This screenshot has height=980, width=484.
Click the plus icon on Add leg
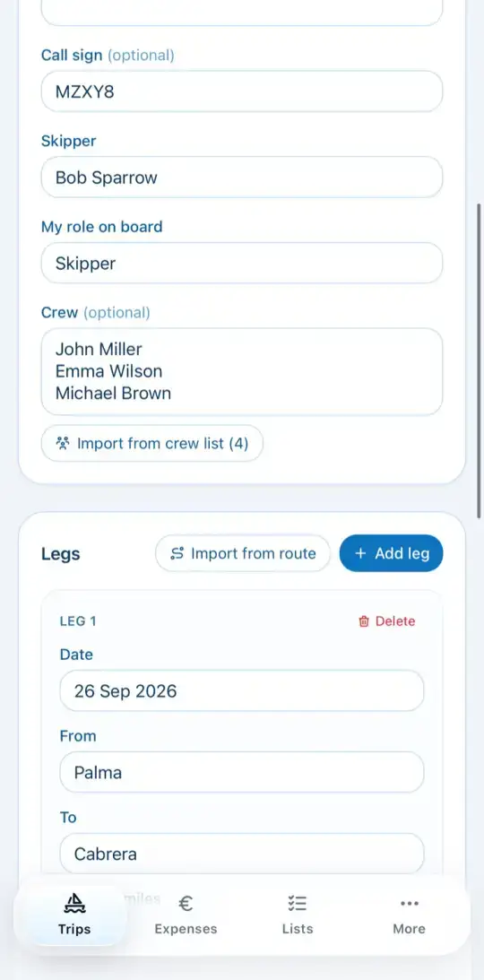pos(360,554)
